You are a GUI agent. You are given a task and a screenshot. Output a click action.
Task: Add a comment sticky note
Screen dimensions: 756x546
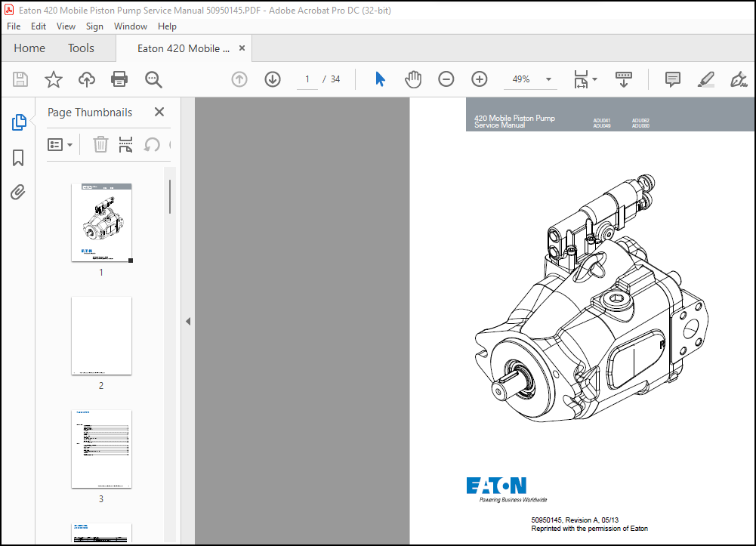point(673,79)
